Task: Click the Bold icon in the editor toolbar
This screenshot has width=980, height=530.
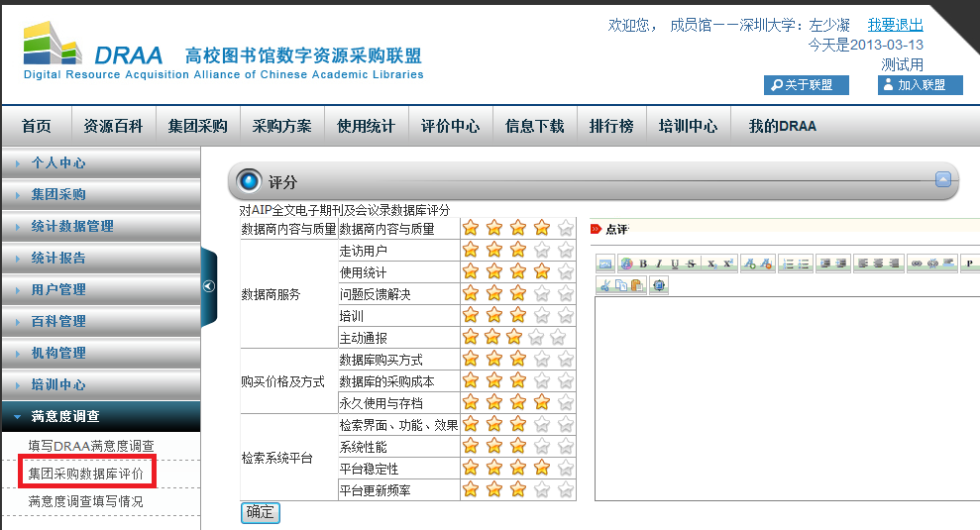Action: click(643, 264)
